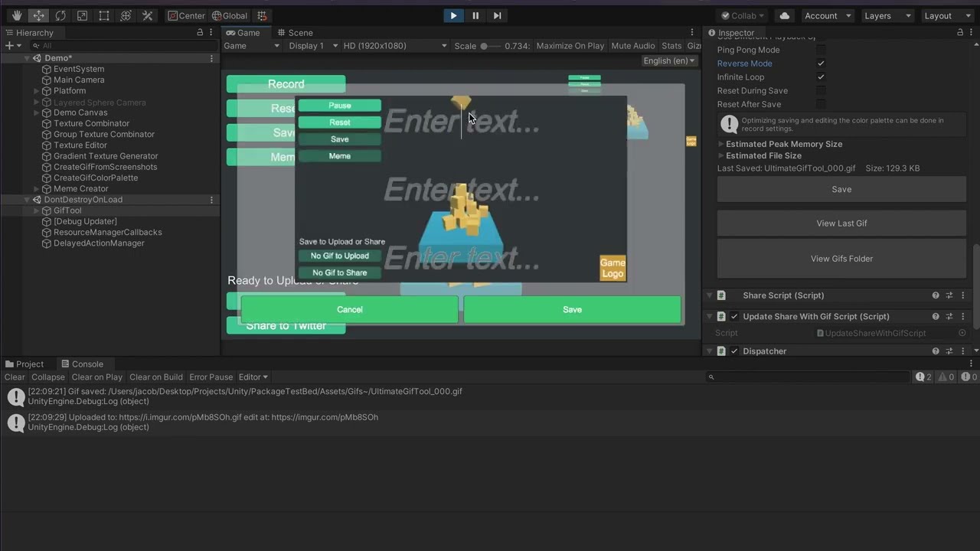Open Dispatcher component options menu
This screenshot has height=551, width=980.
[963, 351]
